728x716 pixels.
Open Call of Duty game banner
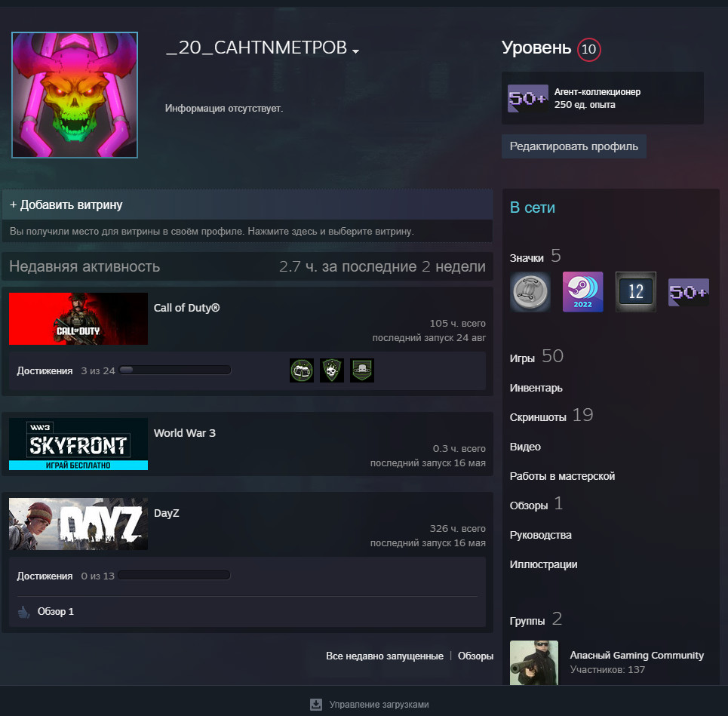coord(78,318)
